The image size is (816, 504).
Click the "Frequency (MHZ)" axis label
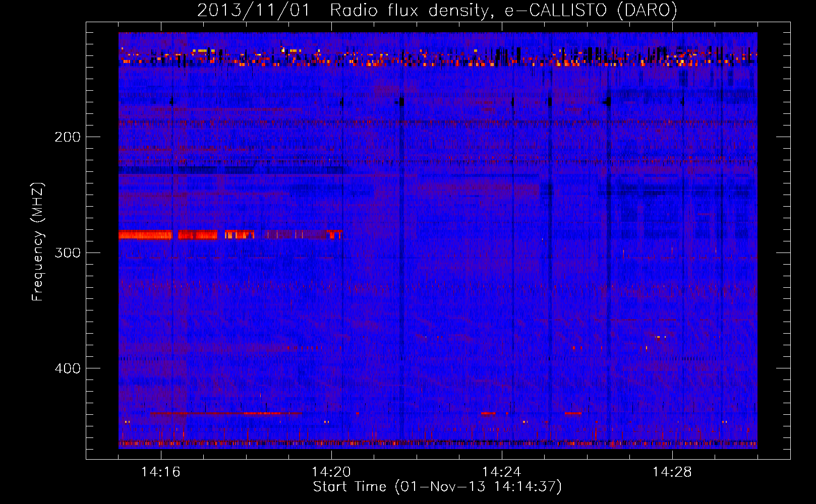(x=38, y=242)
